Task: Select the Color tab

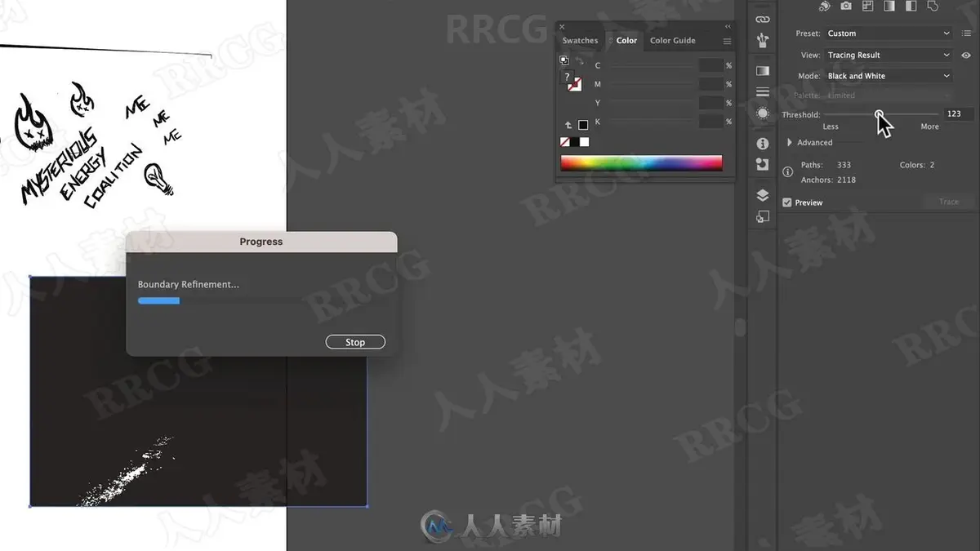Action: (x=626, y=41)
